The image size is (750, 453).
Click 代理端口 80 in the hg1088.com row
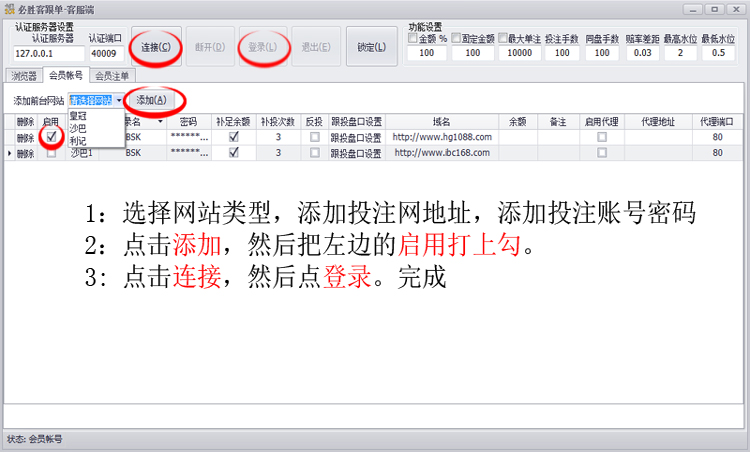(x=717, y=137)
